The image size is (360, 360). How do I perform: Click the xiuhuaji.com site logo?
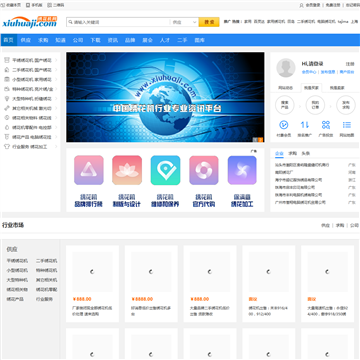click(x=30, y=22)
